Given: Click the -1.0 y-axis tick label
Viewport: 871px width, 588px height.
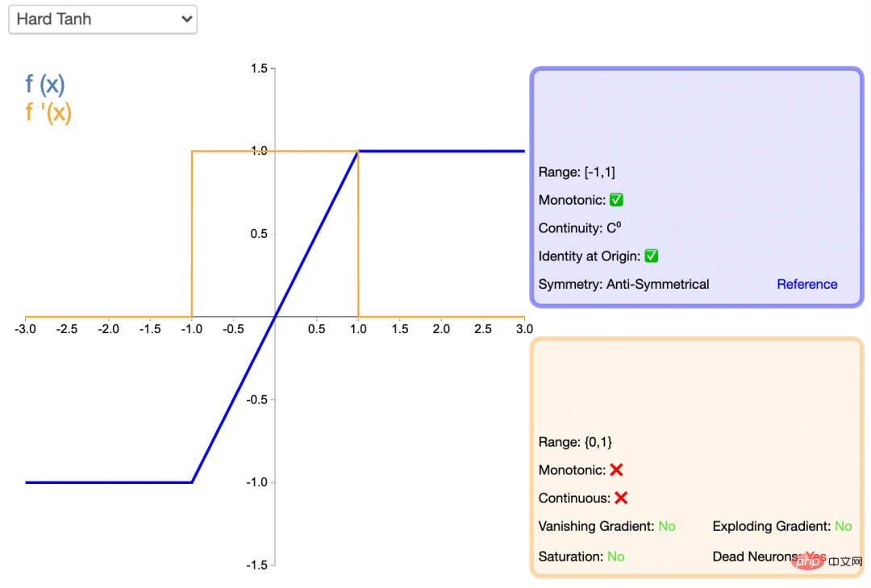Looking at the screenshot, I should point(256,482).
